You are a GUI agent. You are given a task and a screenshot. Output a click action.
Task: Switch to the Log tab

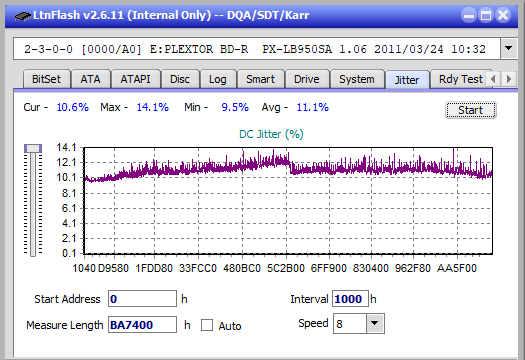pos(218,79)
